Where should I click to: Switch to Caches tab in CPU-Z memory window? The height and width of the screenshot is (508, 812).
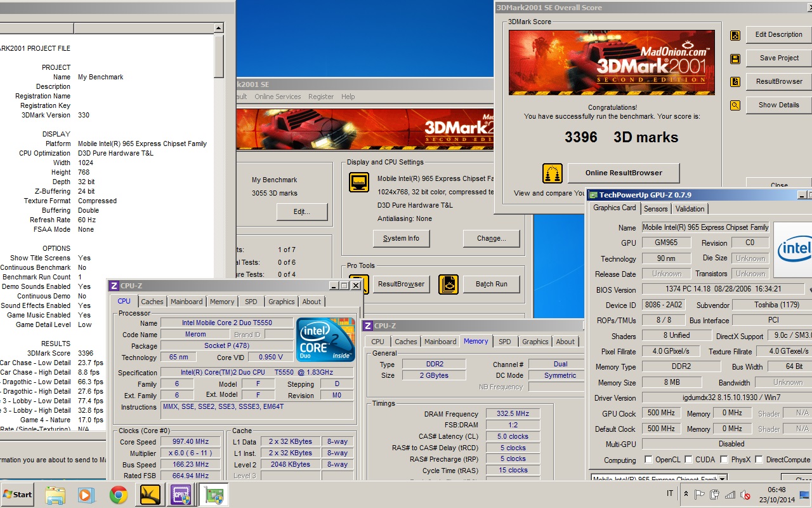click(406, 342)
